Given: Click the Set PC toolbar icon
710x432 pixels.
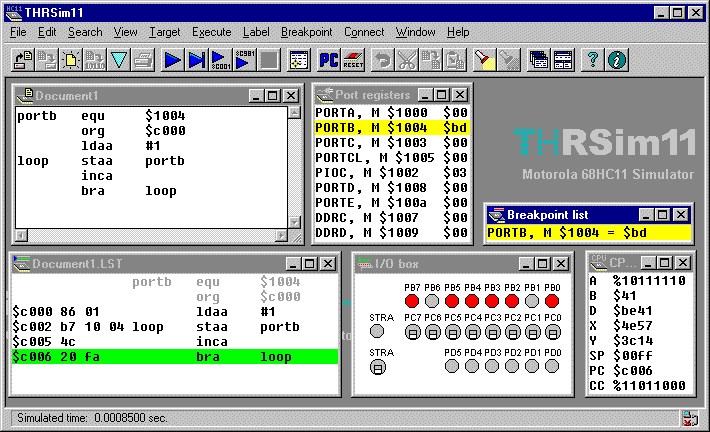Looking at the screenshot, I should (327, 60).
